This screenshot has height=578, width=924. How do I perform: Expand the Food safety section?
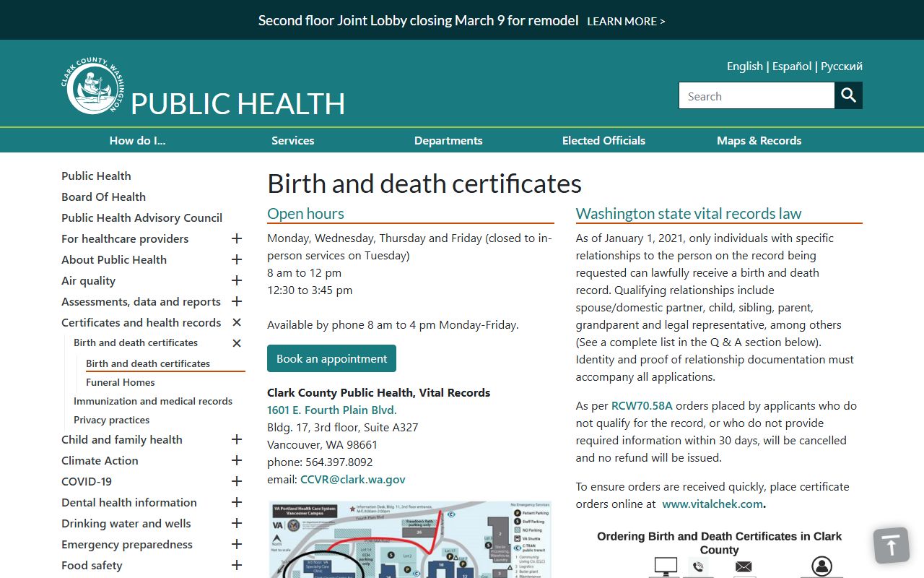tap(236, 565)
